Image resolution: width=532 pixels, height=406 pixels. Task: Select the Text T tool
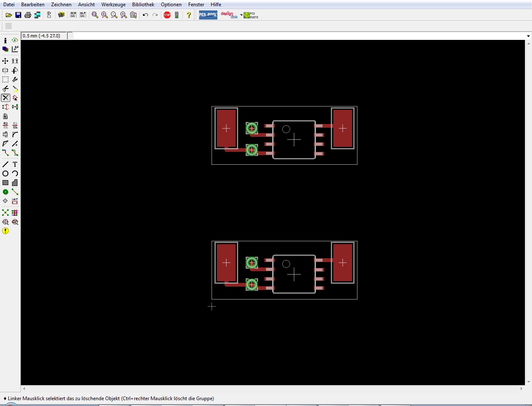[15, 164]
